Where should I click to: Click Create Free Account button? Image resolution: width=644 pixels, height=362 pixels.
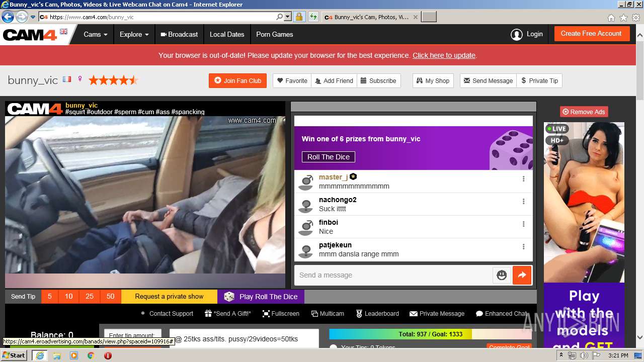point(591,34)
